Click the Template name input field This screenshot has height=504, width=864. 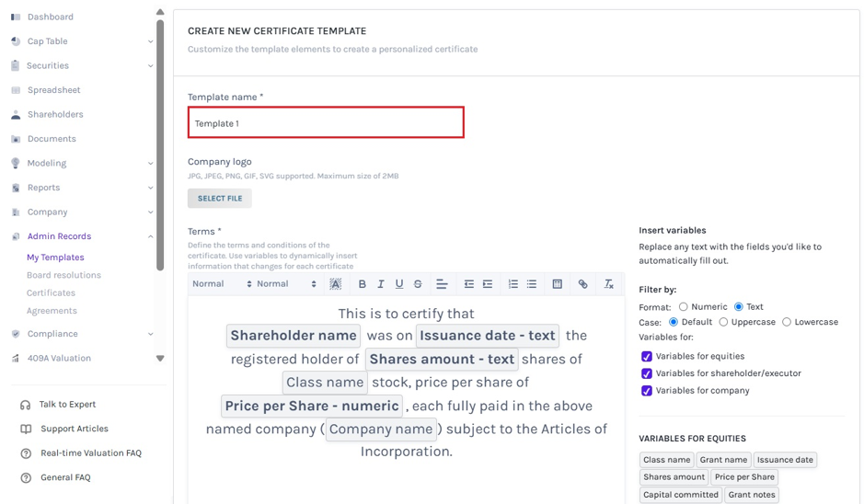[x=326, y=122]
